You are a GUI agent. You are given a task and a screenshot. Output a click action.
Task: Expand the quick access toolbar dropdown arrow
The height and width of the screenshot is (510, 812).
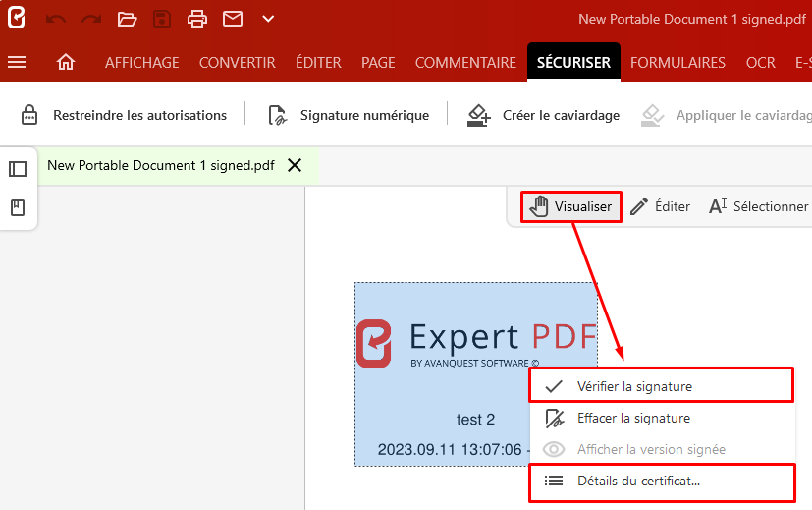pyautogui.click(x=268, y=20)
